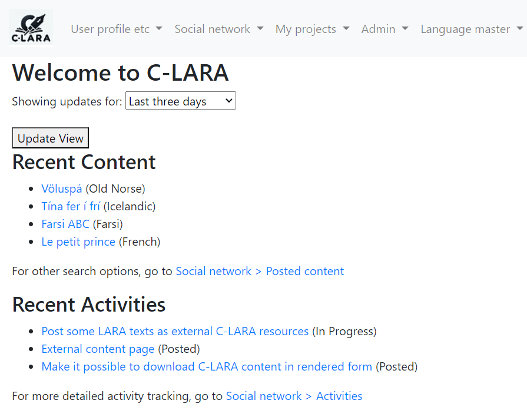The width and height of the screenshot is (527, 420).
Task: Open the updates period select box
Action: point(180,101)
